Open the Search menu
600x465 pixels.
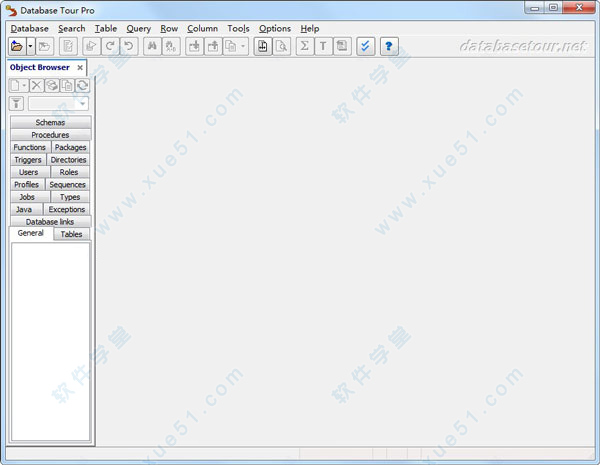[72, 29]
